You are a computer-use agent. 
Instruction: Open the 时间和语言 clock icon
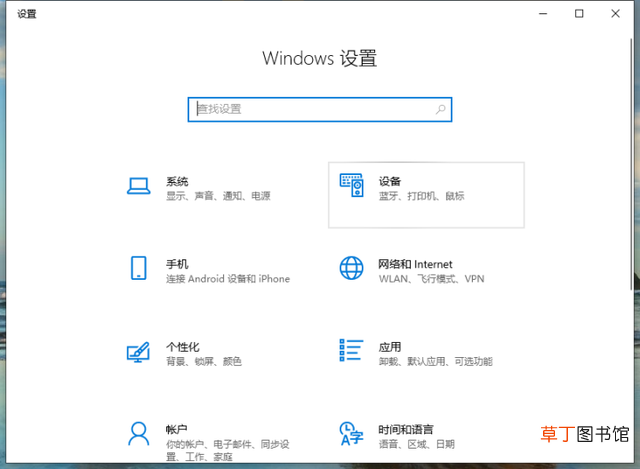click(351, 433)
